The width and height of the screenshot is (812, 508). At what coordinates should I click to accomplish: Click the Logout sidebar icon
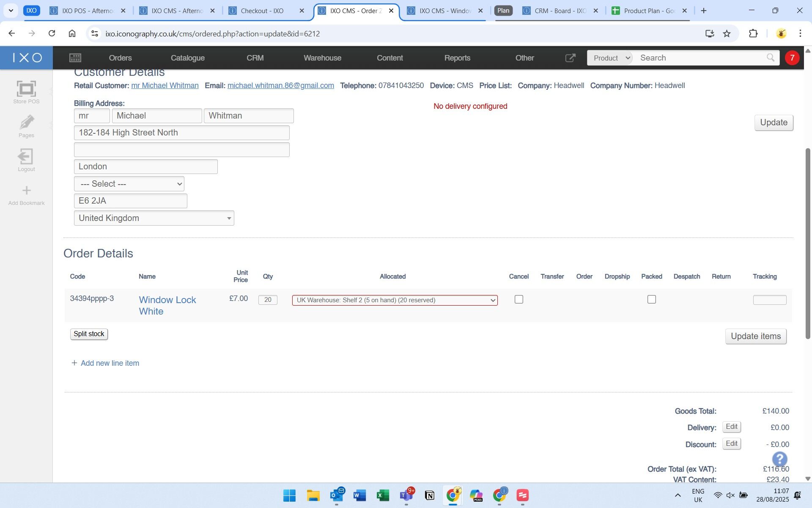pyautogui.click(x=26, y=157)
